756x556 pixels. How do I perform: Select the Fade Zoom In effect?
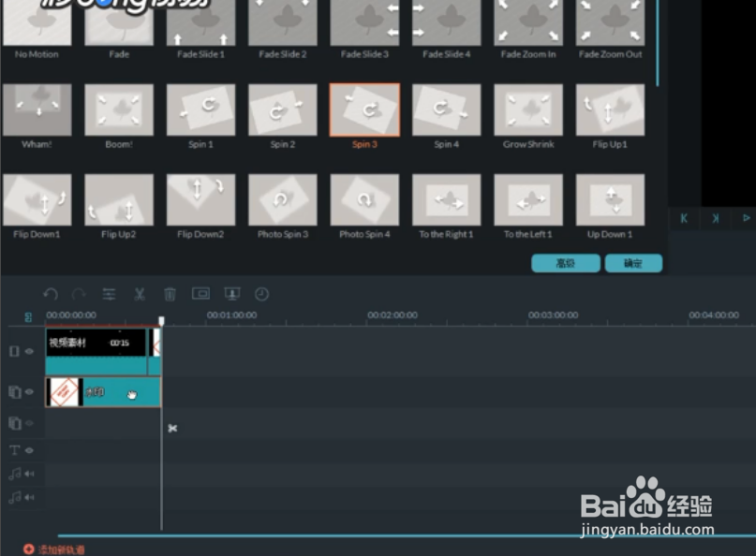pyautogui.click(x=528, y=23)
